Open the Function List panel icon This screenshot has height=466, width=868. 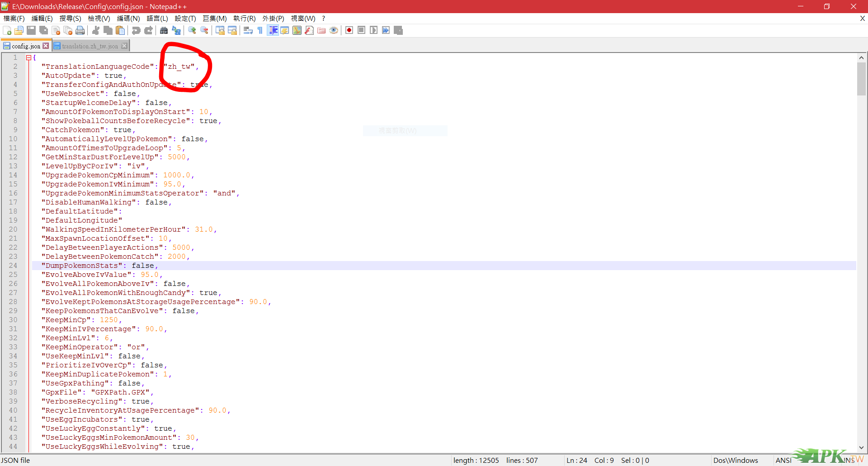coord(309,30)
